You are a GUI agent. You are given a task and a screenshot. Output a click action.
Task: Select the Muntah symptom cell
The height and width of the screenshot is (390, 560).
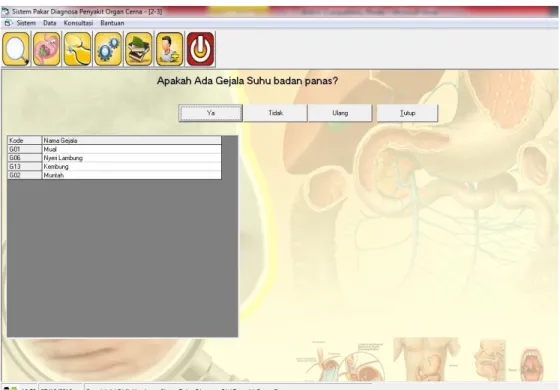tap(132, 175)
